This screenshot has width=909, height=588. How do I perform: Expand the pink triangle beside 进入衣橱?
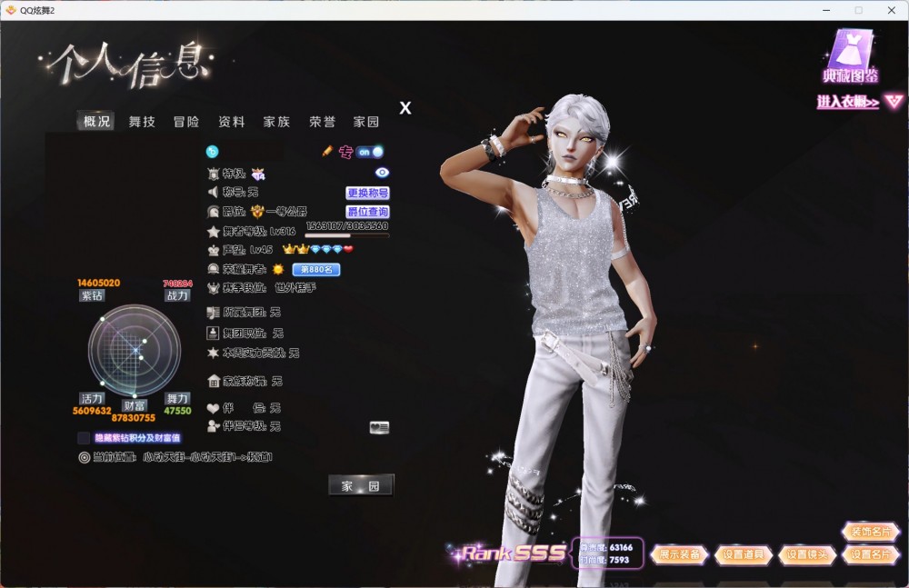coord(894,102)
